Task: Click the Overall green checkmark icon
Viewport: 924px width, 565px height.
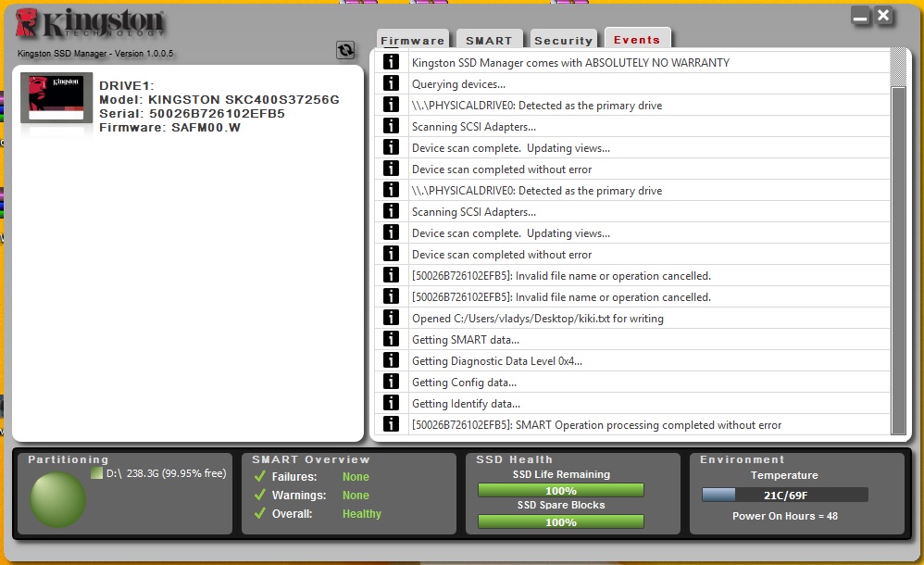Action: click(260, 513)
